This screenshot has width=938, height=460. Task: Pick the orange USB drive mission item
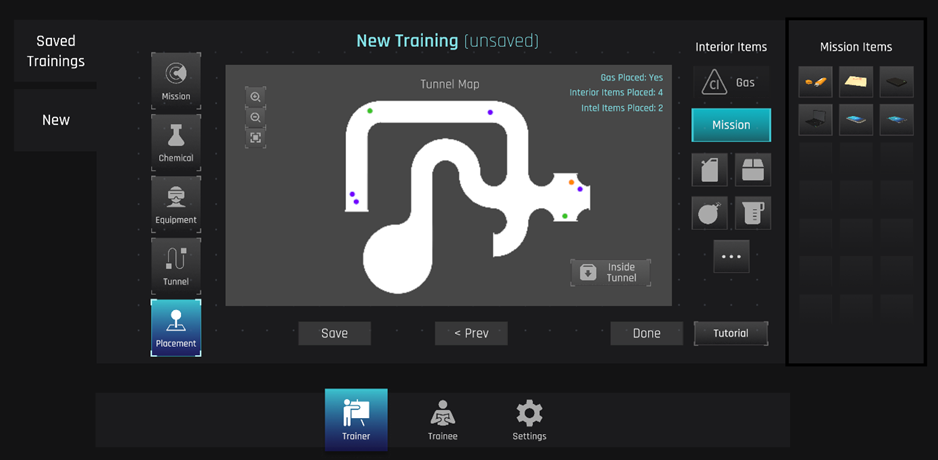point(815,82)
